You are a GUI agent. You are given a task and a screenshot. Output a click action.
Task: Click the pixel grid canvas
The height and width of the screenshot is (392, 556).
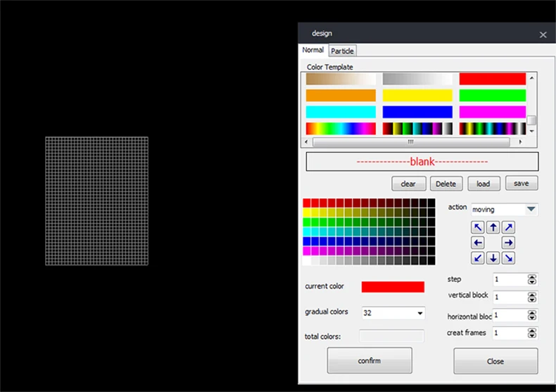[97, 201]
